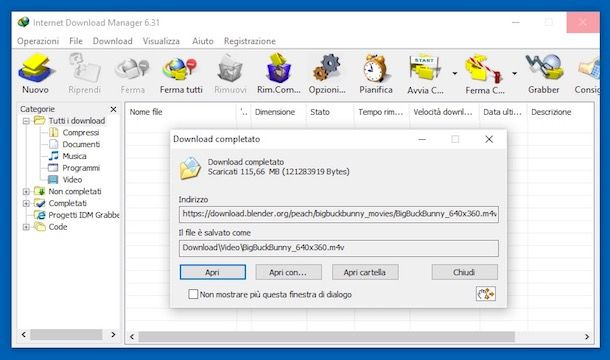
Task: Sort by the Data ulti... column header
Action: point(503,112)
